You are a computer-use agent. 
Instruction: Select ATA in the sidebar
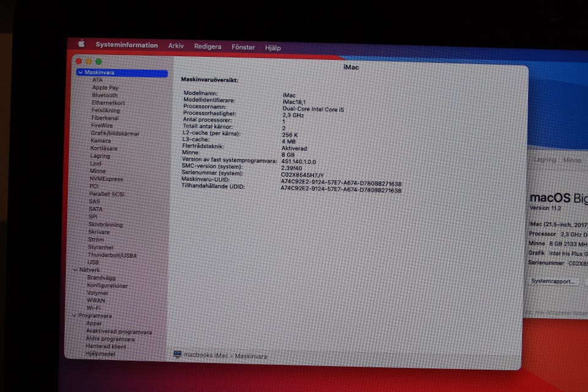pyautogui.click(x=97, y=80)
